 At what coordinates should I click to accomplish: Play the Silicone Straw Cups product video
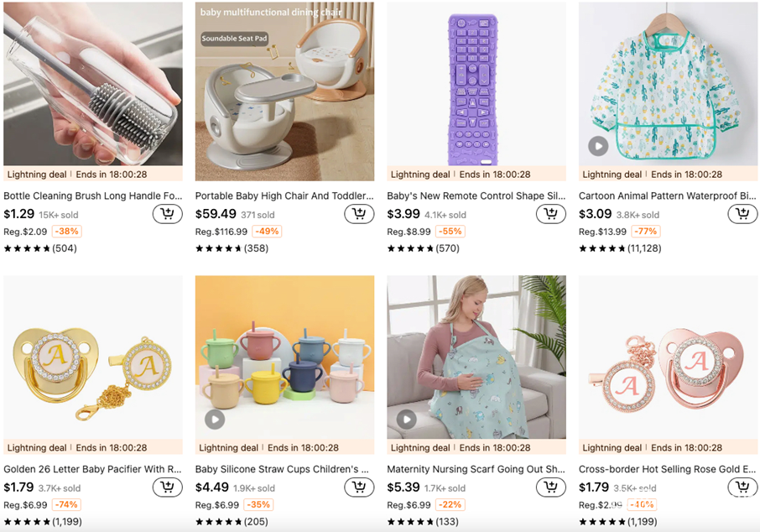pyautogui.click(x=215, y=419)
